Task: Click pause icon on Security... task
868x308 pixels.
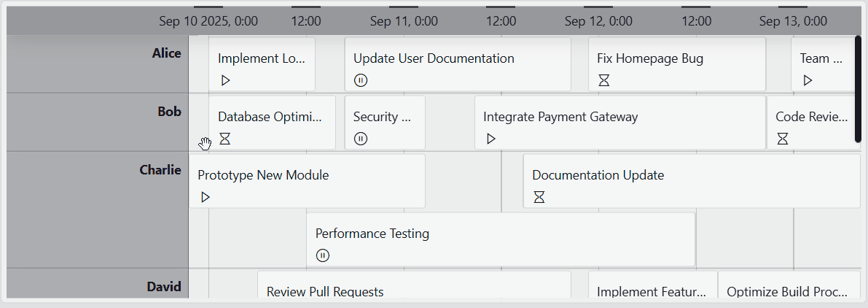Action: tap(360, 139)
